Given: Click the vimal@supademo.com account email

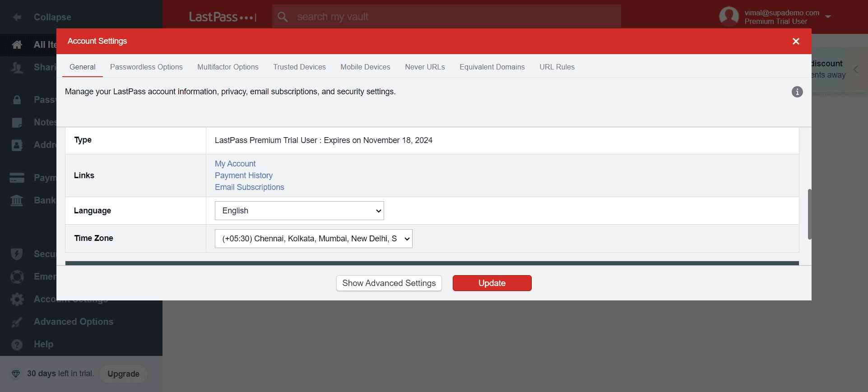Looking at the screenshot, I should [x=782, y=13].
